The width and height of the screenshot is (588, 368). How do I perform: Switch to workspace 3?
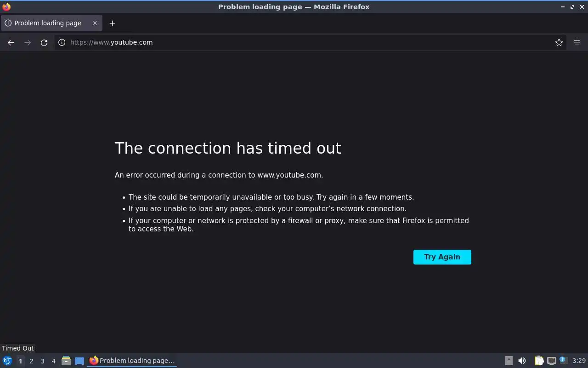tap(42, 361)
